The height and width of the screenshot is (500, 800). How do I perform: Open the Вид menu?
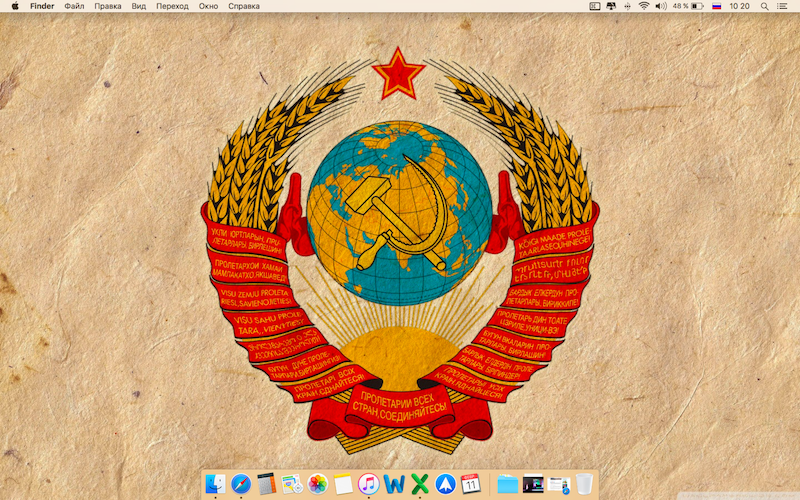138,6
